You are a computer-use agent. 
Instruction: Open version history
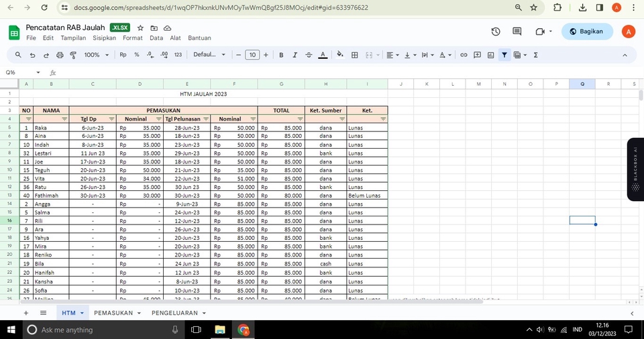(496, 31)
